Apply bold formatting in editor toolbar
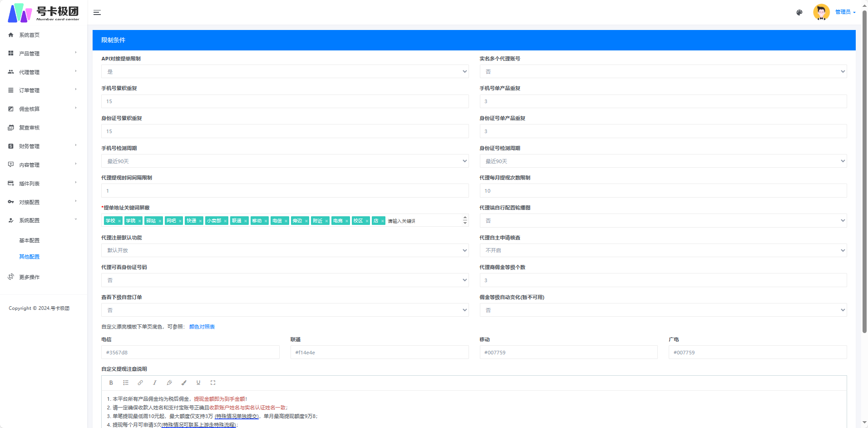The width and height of the screenshot is (868, 428). coord(111,383)
